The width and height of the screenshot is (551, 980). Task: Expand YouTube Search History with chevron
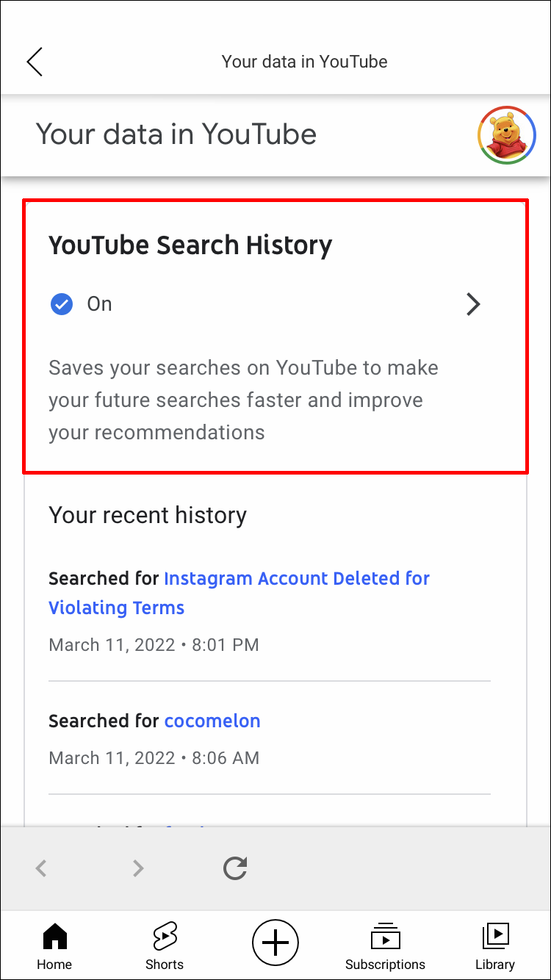pos(473,304)
